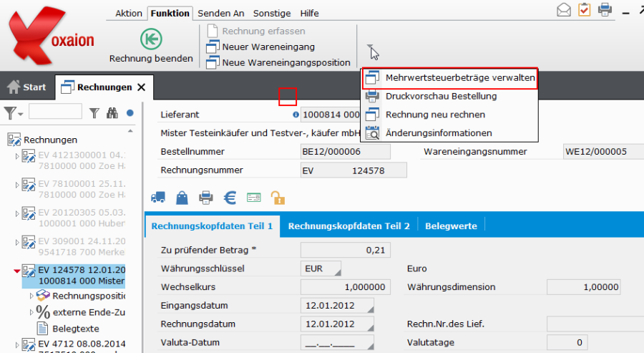Open the mail envelope icon at top right
The image size is (644, 353).
[564, 9]
